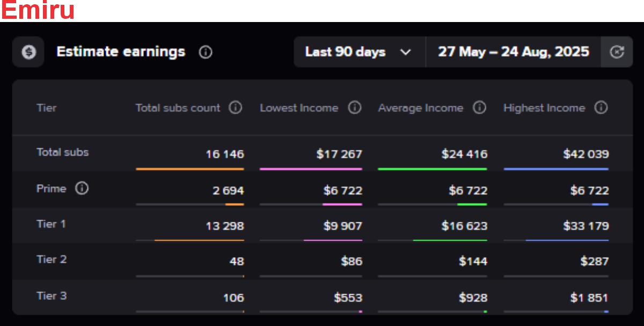Click Estimate earnings heading text
Viewport: 644px width, 326px height.
121,52
